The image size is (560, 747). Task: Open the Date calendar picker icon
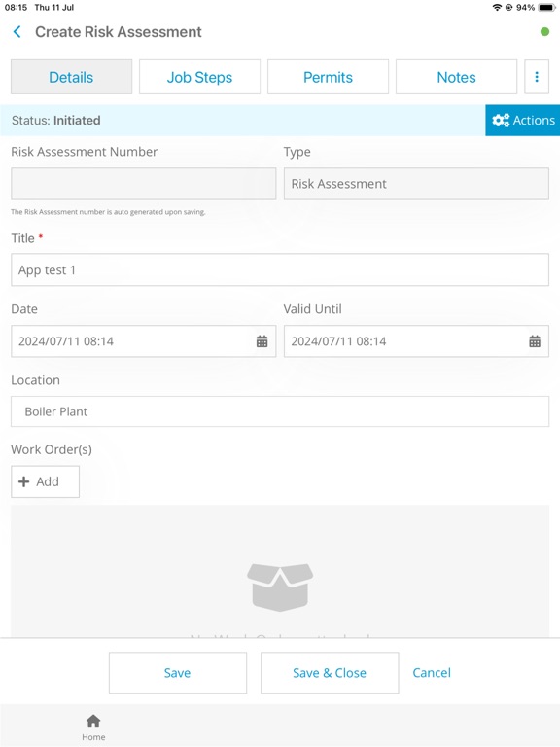(x=262, y=341)
